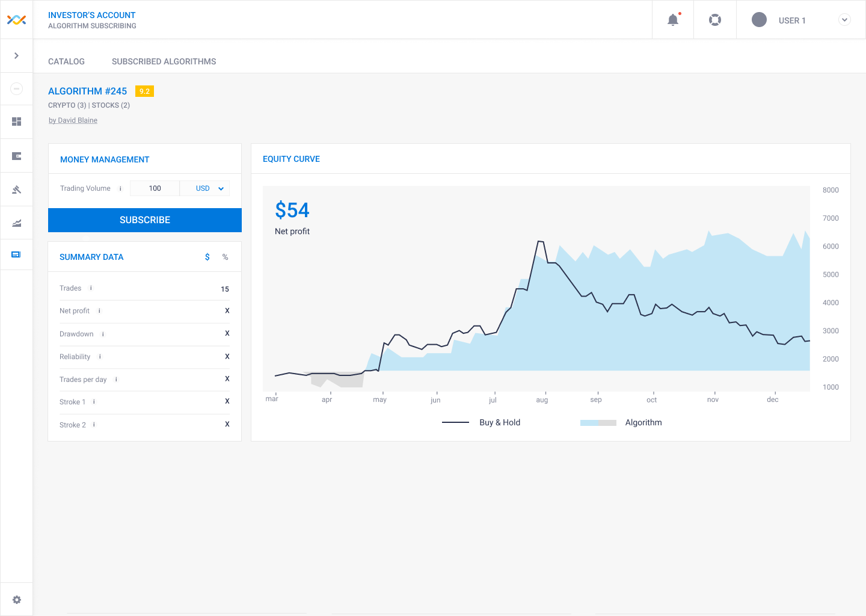This screenshot has height=616, width=866.
Task: Open the chart analytics icon in sidebar
Action: point(16,223)
